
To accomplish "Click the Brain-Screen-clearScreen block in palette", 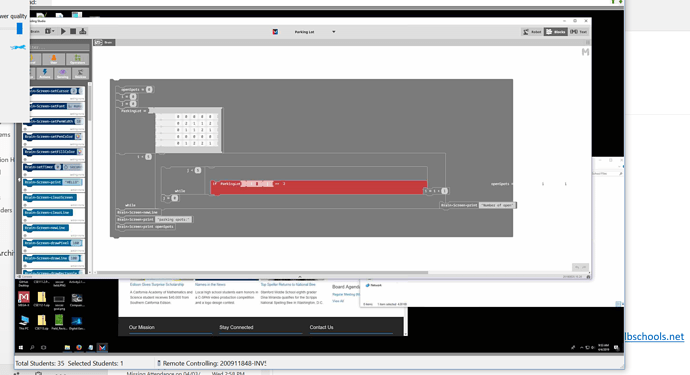I will point(50,198).
